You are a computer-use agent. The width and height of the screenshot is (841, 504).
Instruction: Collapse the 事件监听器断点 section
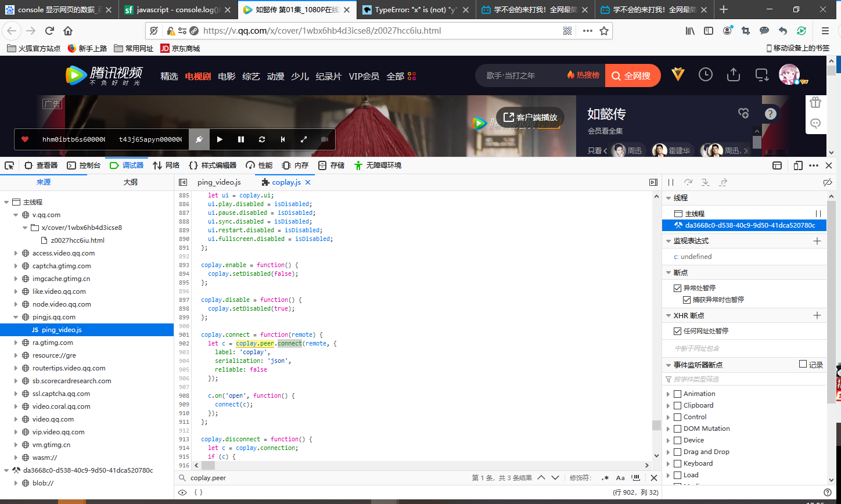click(x=668, y=365)
